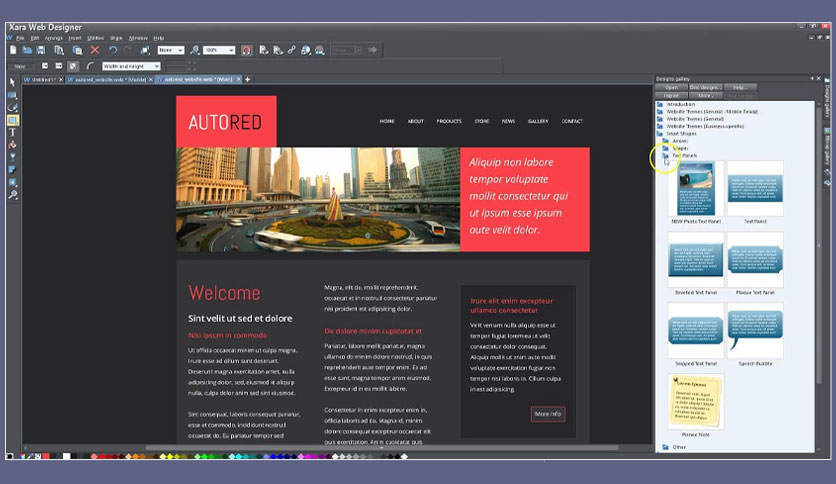The height and width of the screenshot is (484, 836).
Task: Open the Edit menu
Action: click(35, 38)
